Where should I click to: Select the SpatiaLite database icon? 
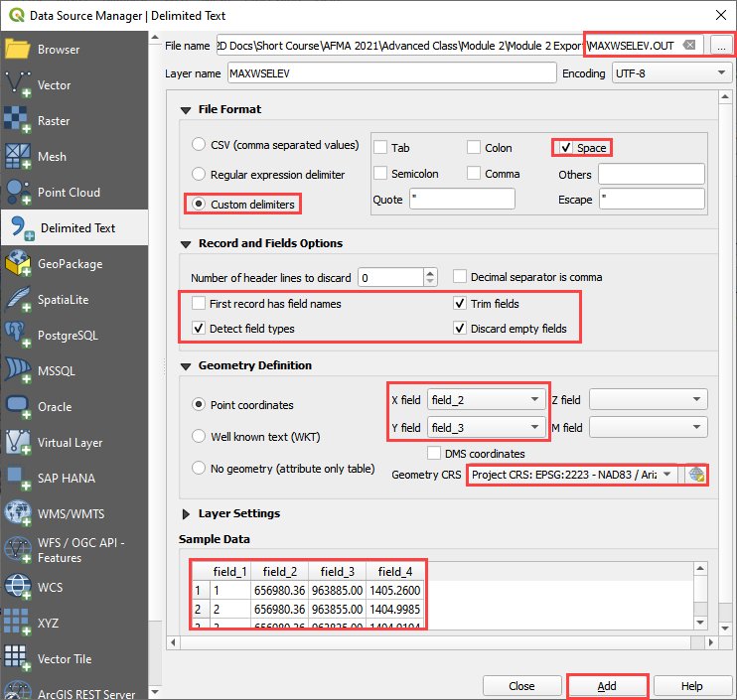point(19,299)
